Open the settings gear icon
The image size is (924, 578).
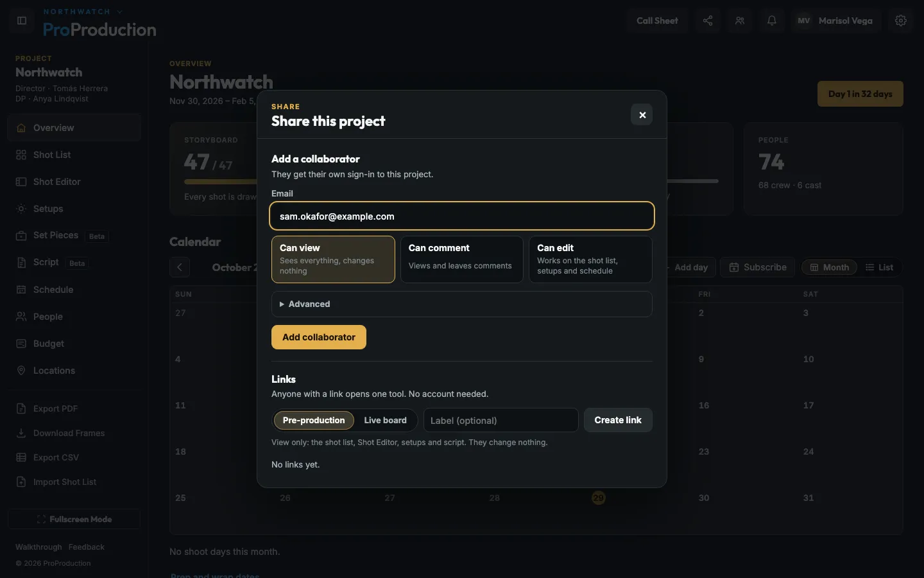coord(901,21)
